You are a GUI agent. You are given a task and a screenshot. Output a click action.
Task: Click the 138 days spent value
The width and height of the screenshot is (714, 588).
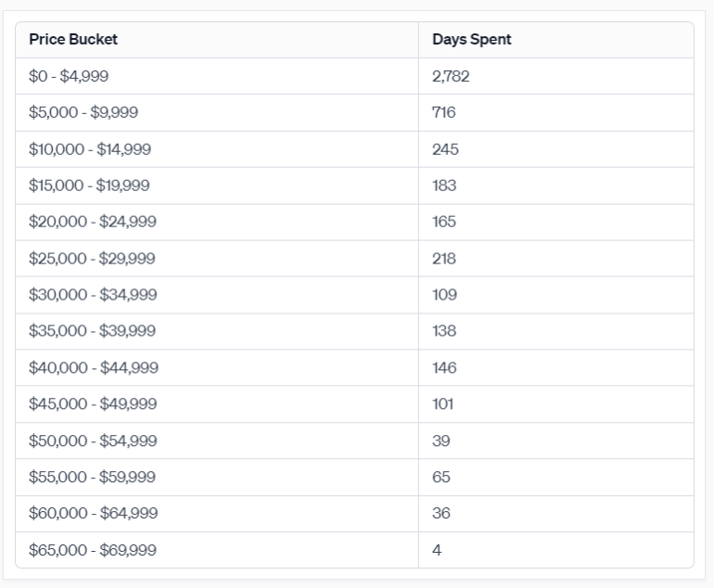click(444, 331)
